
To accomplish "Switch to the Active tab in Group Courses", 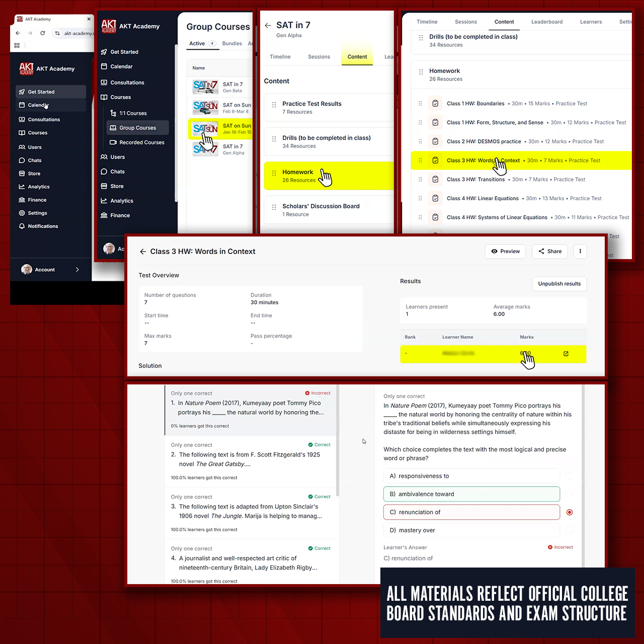I will pyautogui.click(x=202, y=44).
